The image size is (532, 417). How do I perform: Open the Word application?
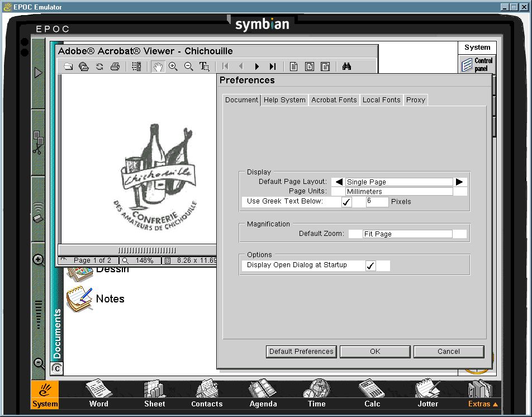[x=99, y=394]
